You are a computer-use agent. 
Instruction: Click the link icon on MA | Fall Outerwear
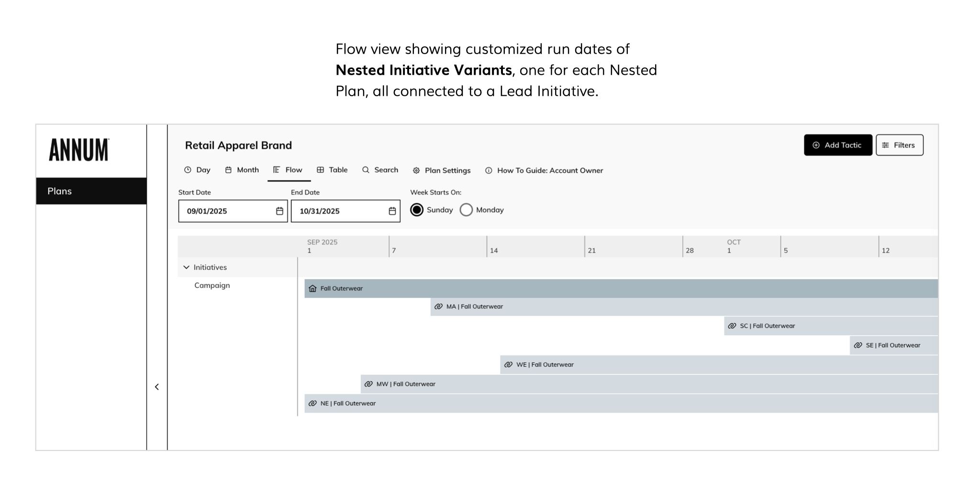coord(438,307)
